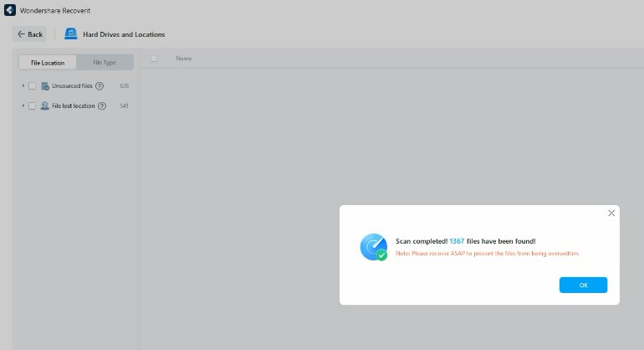Click the Unsourced files folder icon
This screenshot has height=350, width=644.
pyautogui.click(x=45, y=86)
